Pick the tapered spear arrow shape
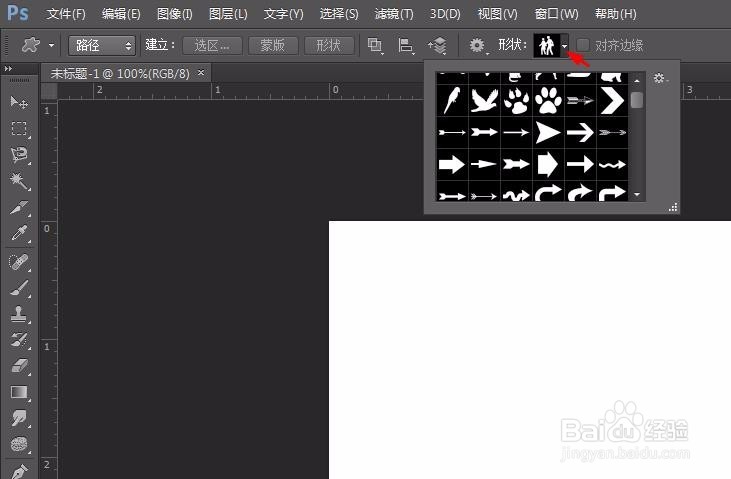Screen dimensions: 731x479 coord(484,164)
